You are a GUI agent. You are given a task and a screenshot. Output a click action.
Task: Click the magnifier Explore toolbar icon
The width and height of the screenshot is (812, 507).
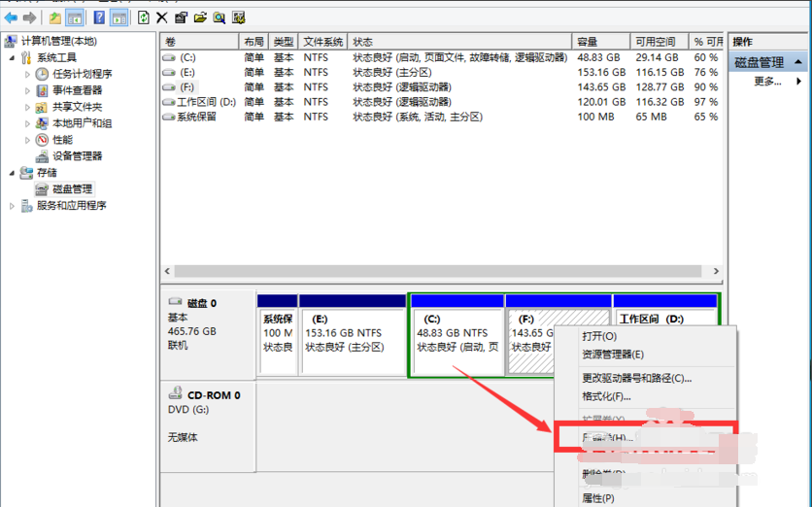pos(220,18)
